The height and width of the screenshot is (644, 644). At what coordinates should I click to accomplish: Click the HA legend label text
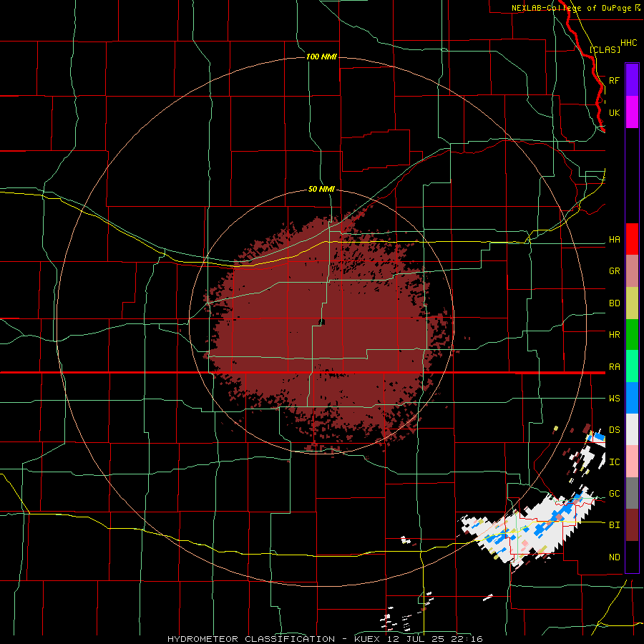tap(614, 240)
